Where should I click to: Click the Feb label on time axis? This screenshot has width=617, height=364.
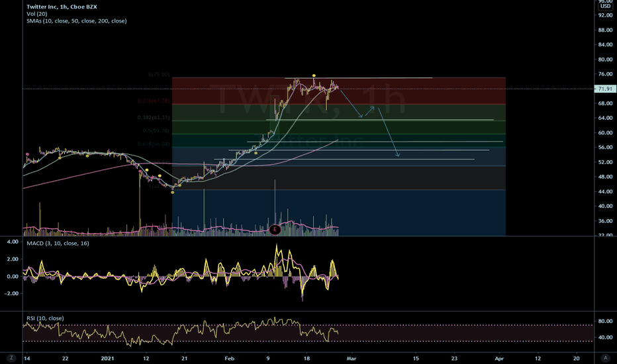coord(230,358)
